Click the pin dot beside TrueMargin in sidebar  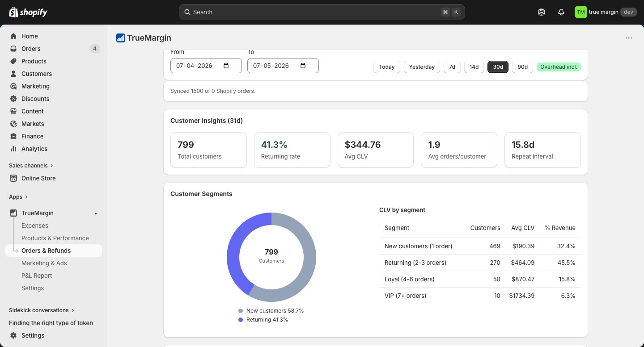pyautogui.click(x=96, y=213)
